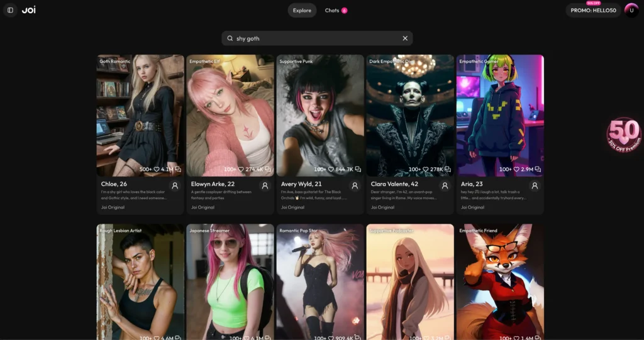Open the Explore tab
The height and width of the screenshot is (340, 644).
302,10
